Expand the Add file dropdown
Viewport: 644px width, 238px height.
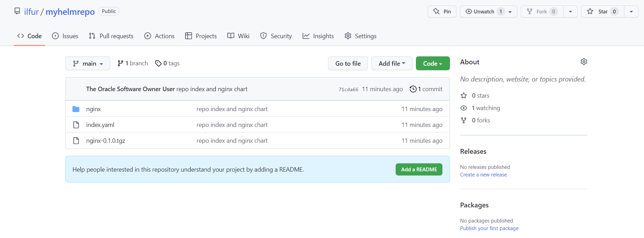click(x=392, y=63)
